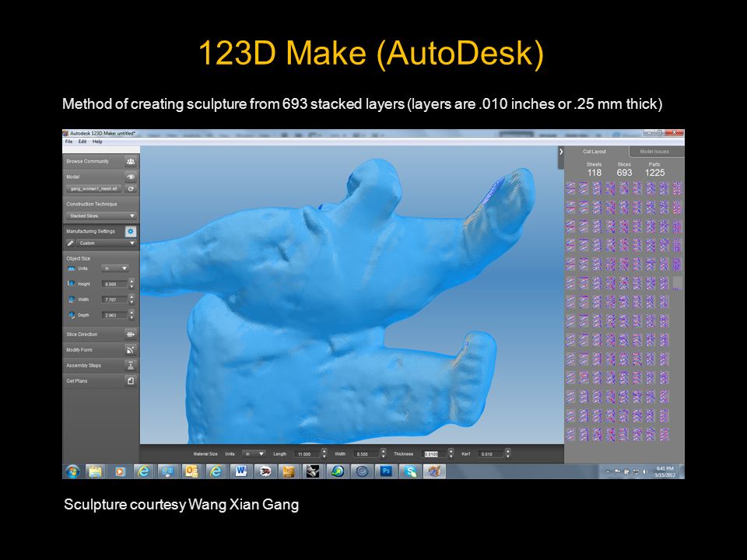Click the Thickness stepper arrows
Viewport: 747px width, 560px height.
(x=451, y=453)
